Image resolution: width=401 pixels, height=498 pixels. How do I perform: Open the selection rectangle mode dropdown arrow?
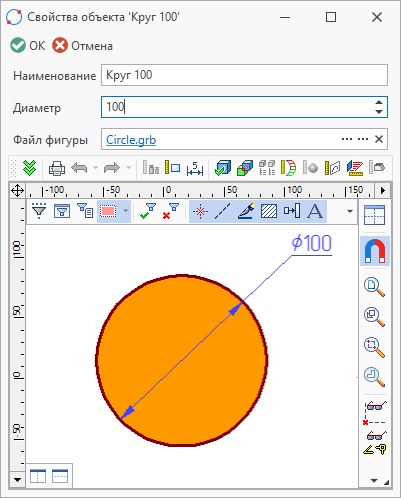(126, 211)
